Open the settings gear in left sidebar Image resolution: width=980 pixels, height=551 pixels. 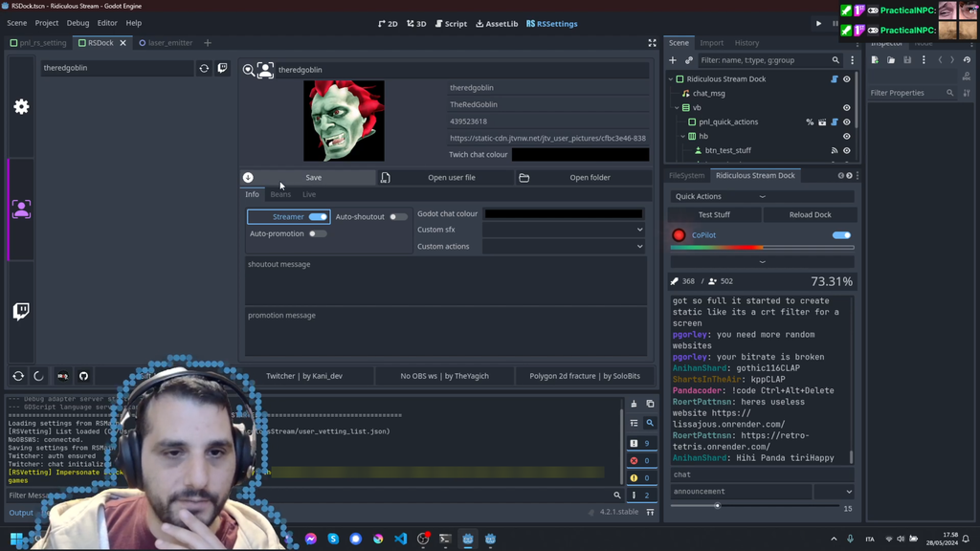click(21, 107)
